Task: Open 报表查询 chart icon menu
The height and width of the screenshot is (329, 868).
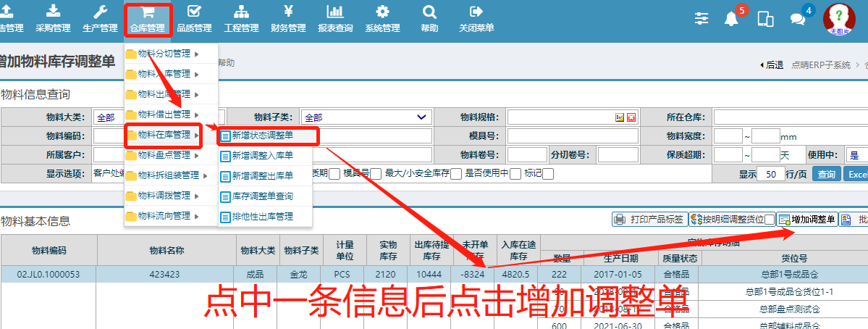Action: coord(334,19)
